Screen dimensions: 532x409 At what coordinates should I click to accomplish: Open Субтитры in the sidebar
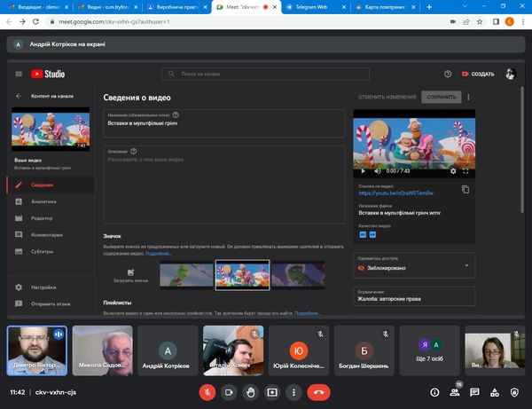coord(51,251)
